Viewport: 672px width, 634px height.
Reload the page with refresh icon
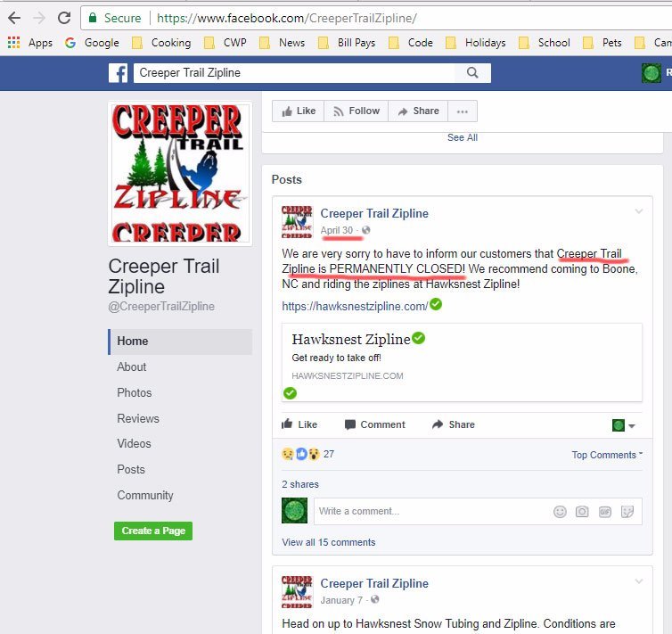pos(64,18)
